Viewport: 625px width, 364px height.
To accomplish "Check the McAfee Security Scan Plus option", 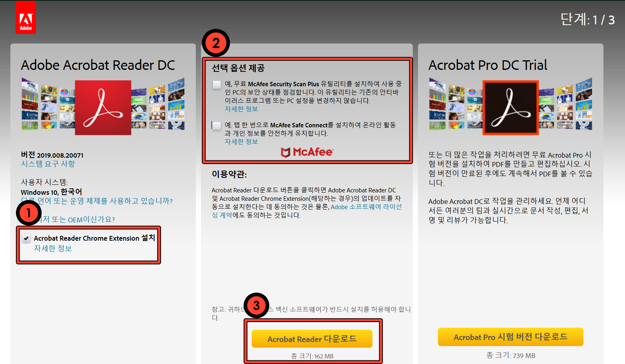I will click(217, 85).
